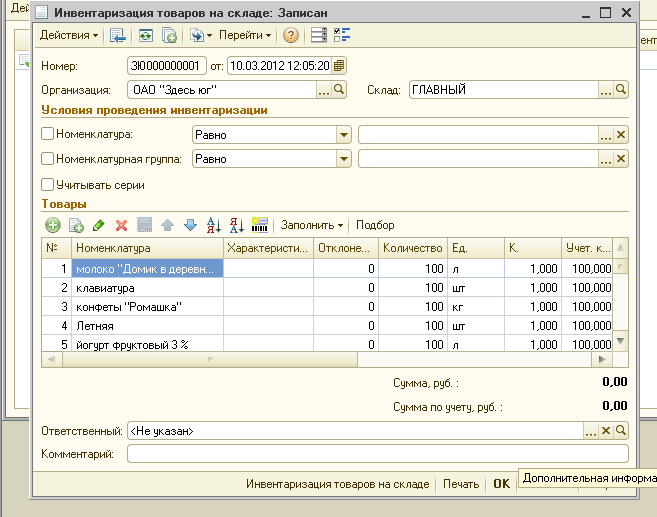Viewport: 657px width, 517px height.
Task: Select the Летняя row
Action: (x=327, y=326)
